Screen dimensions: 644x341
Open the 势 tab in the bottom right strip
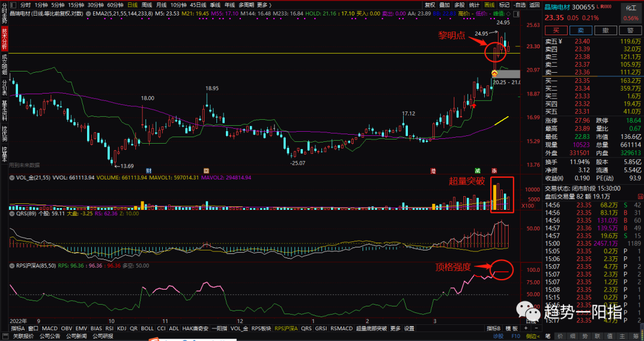point(586,336)
